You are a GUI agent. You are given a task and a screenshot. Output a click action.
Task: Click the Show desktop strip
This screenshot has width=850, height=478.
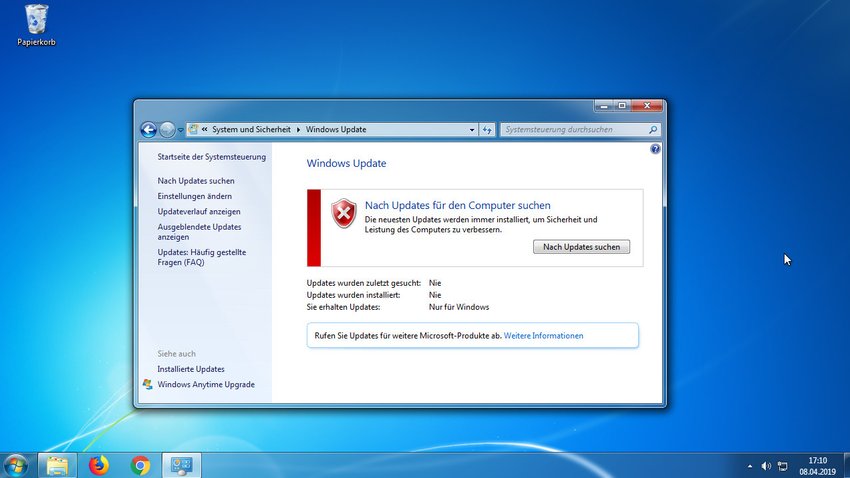coord(846,466)
